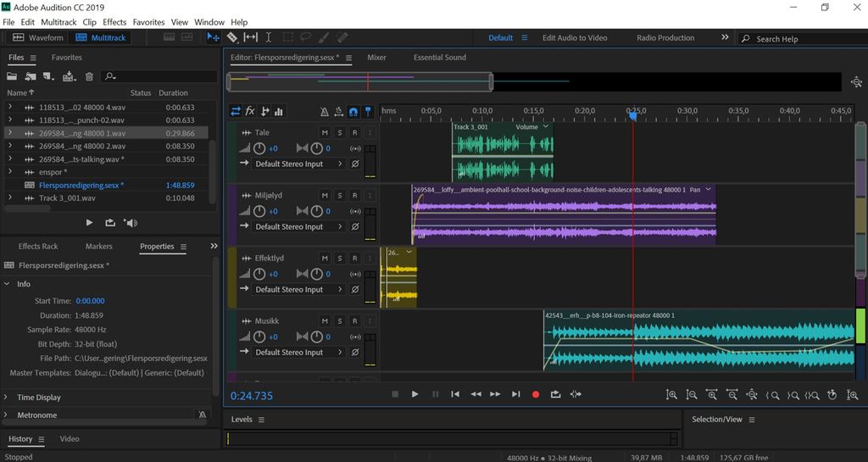Solo the Miljølyd track
Screen dimensions: 868x462
[339, 195]
